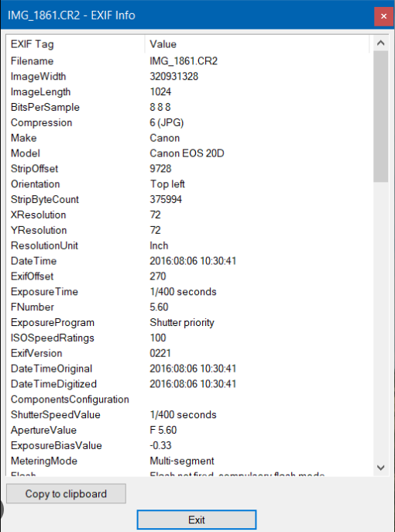Click the scrollbar up arrow

coord(381,43)
